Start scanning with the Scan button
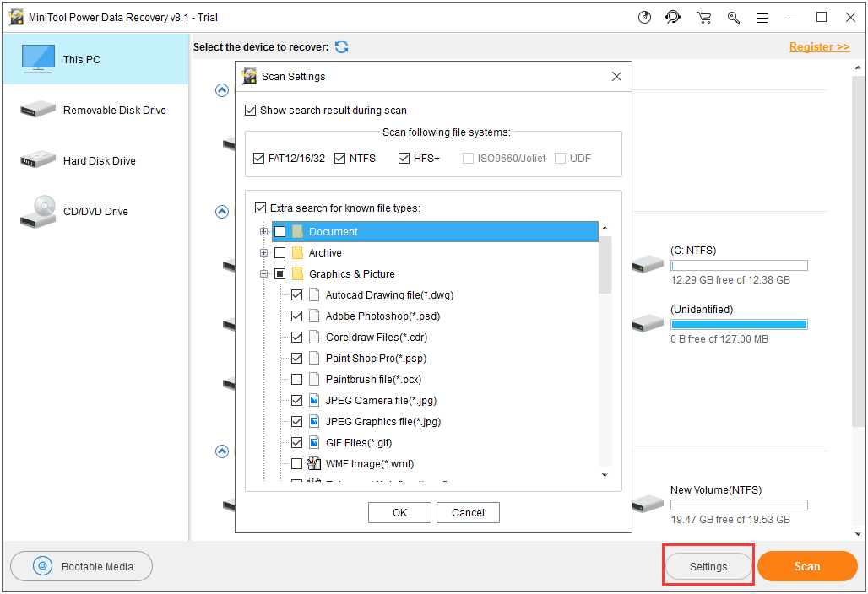The height and width of the screenshot is (594, 868). (807, 566)
